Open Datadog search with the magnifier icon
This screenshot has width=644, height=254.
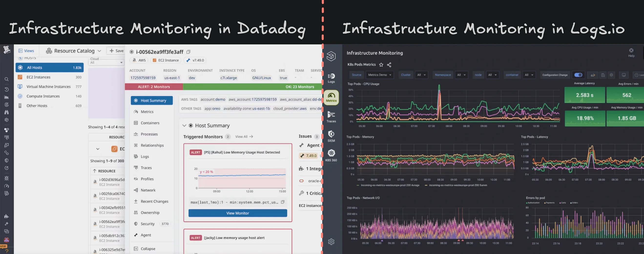[7, 79]
